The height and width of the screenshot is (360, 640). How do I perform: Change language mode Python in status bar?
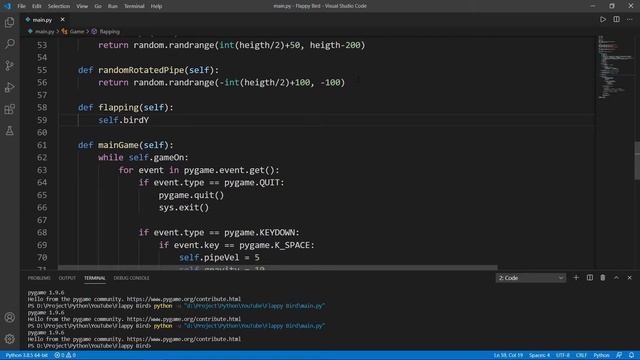[x=601, y=355]
